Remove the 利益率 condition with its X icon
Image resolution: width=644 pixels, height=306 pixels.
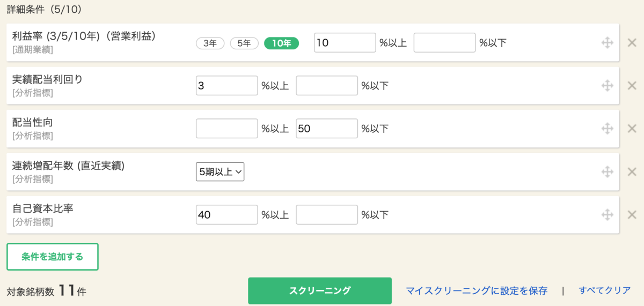click(x=632, y=43)
